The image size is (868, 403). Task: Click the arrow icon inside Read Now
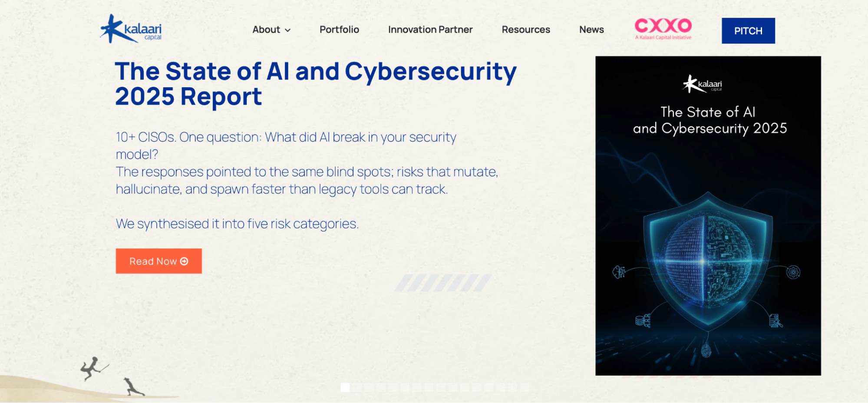point(184,261)
